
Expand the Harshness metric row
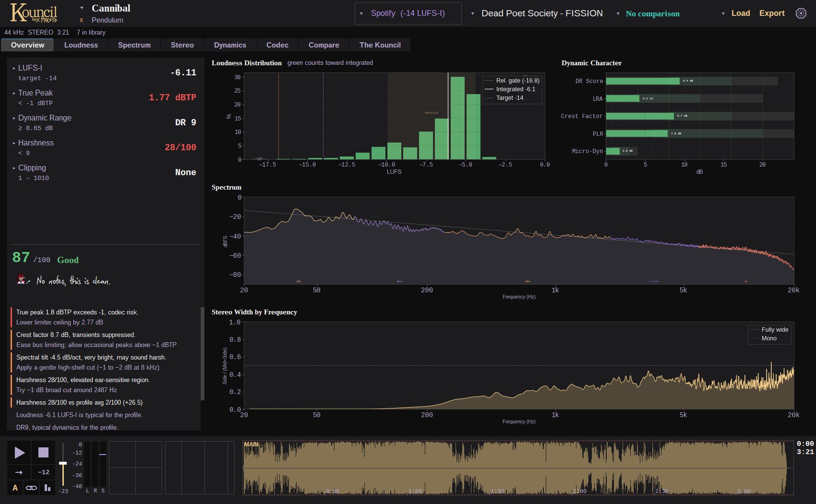pyautogui.click(x=105, y=147)
